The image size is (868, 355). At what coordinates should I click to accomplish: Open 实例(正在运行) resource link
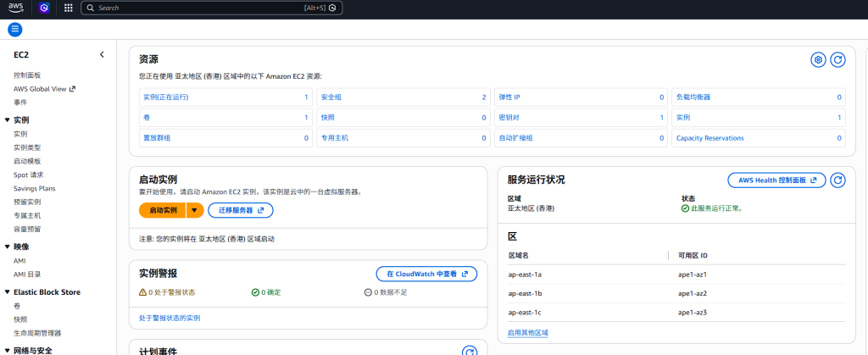click(166, 97)
